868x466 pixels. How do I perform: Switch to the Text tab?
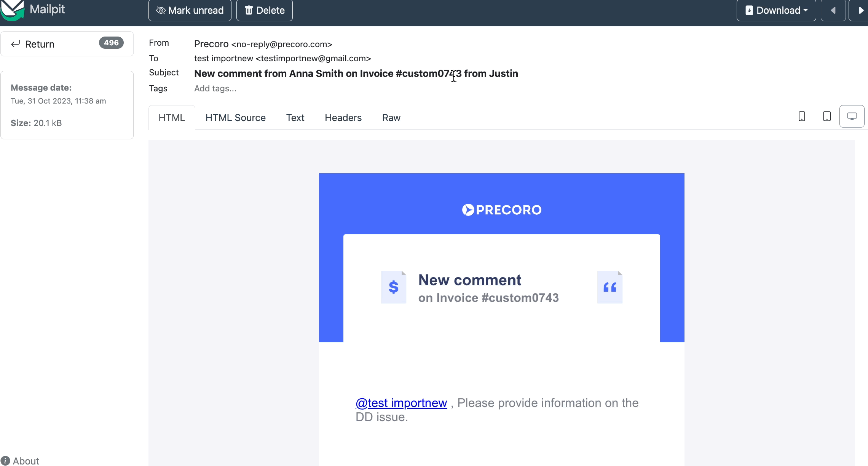click(295, 118)
